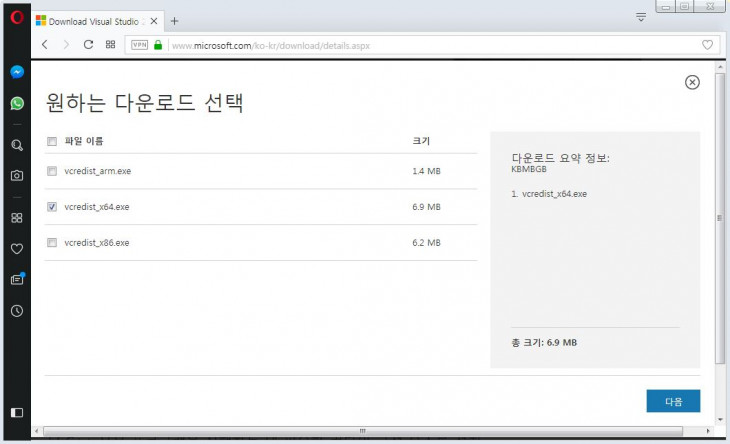Click the 6.2 MB size value

point(426,242)
